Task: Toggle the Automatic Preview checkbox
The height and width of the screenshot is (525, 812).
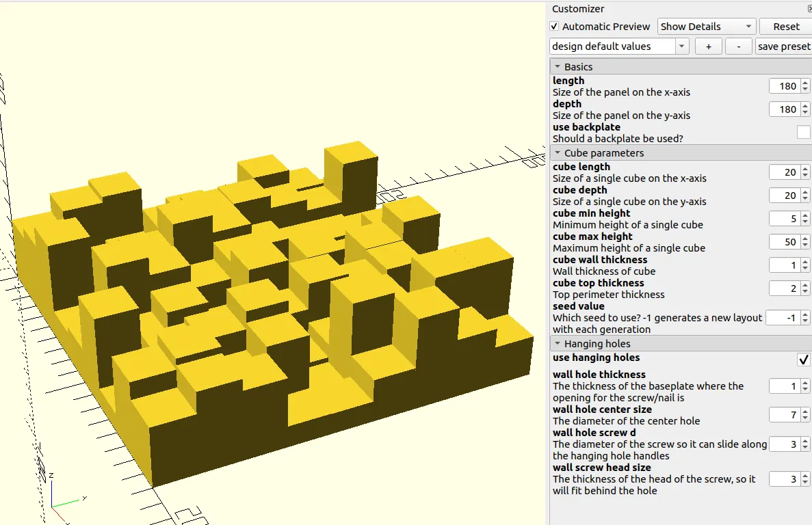Action: [554, 27]
